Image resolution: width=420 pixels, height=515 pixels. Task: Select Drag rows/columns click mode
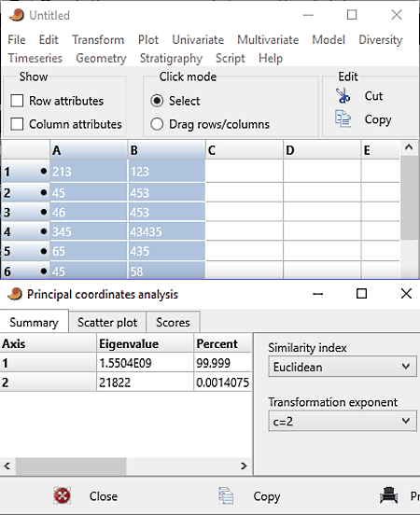pos(157,124)
